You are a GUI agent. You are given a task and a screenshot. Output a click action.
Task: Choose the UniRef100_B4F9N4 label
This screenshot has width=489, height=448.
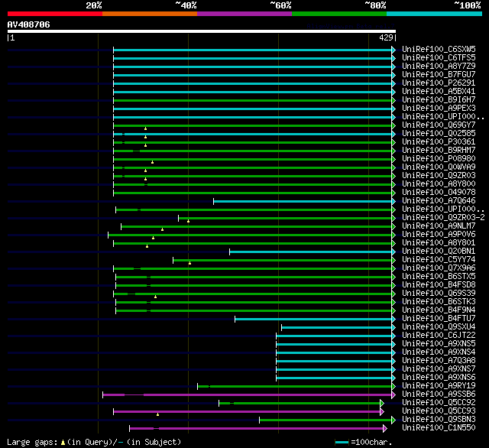pos(439,310)
